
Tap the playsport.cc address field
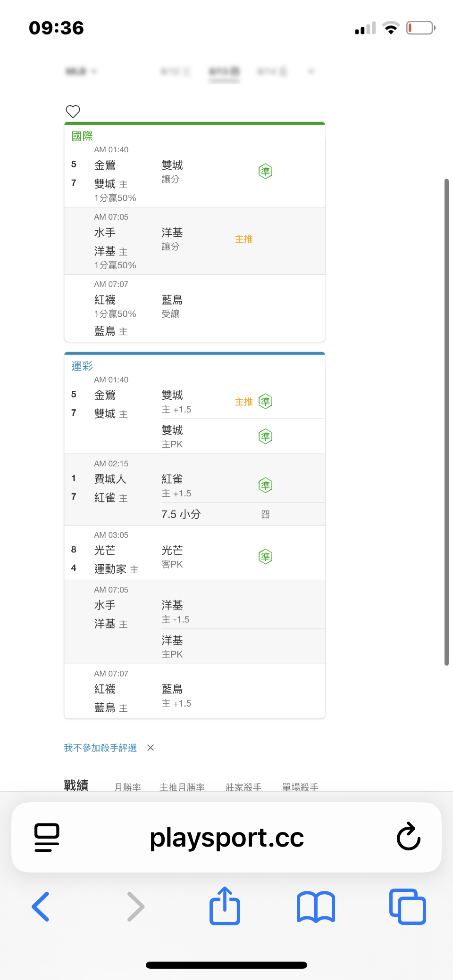226,837
